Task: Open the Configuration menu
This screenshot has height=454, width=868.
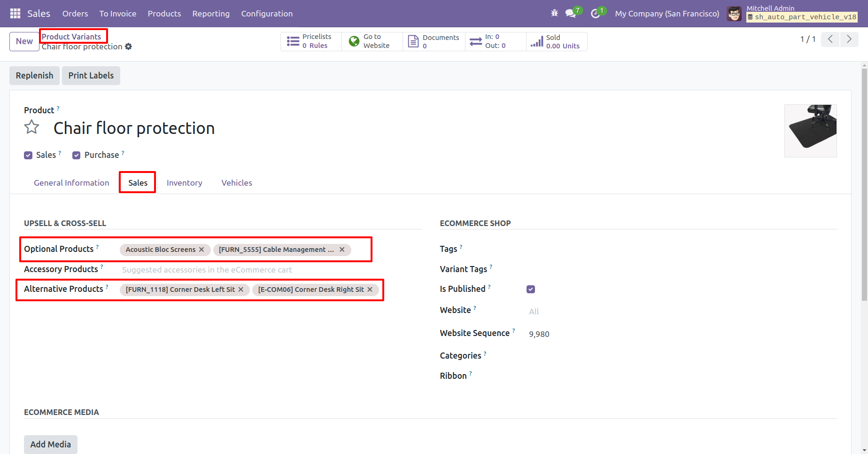Action: coord(267,14)
